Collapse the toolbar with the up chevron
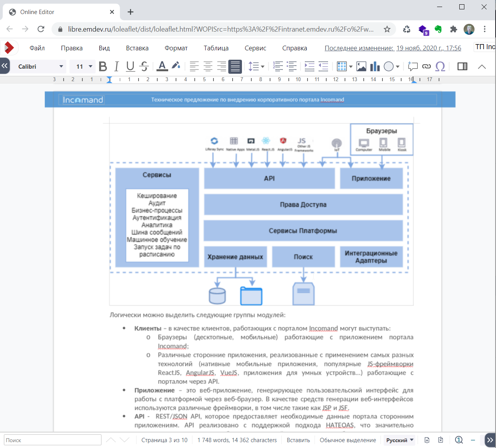 [x=482, y=66]
